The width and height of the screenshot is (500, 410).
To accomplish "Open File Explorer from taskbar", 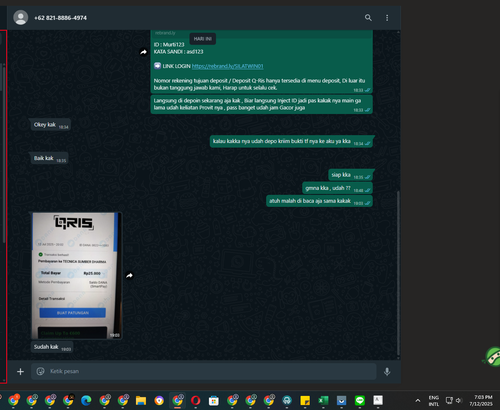I will click(141, 400).
